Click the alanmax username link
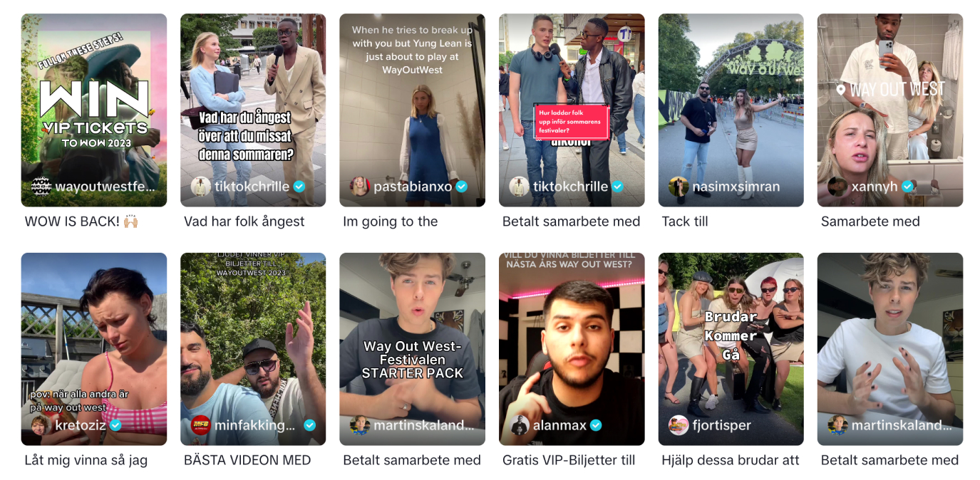 coord(559,425)
